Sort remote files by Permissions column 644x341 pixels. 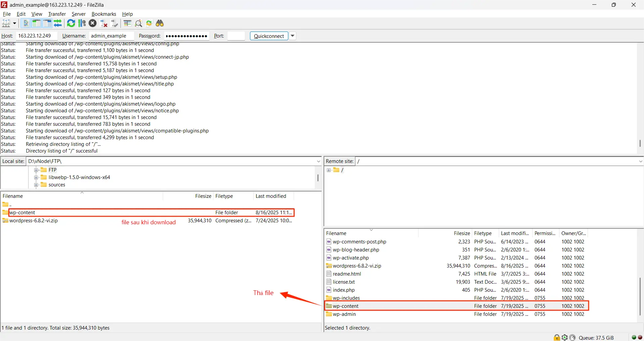pos(545,233)
